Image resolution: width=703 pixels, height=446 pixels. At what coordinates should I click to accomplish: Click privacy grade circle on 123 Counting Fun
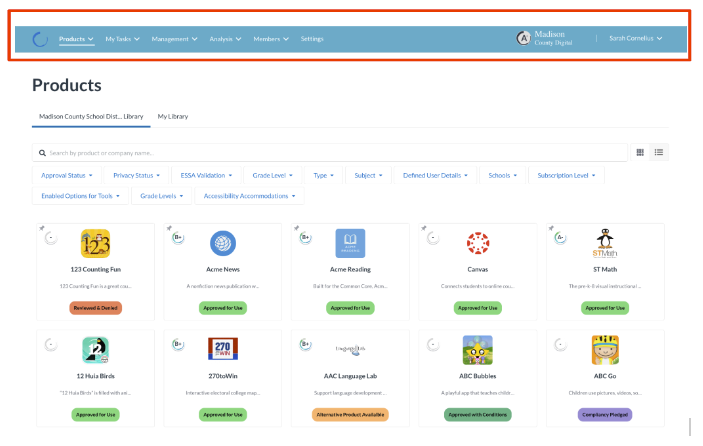pyautogui.click(x=51, y=238)
